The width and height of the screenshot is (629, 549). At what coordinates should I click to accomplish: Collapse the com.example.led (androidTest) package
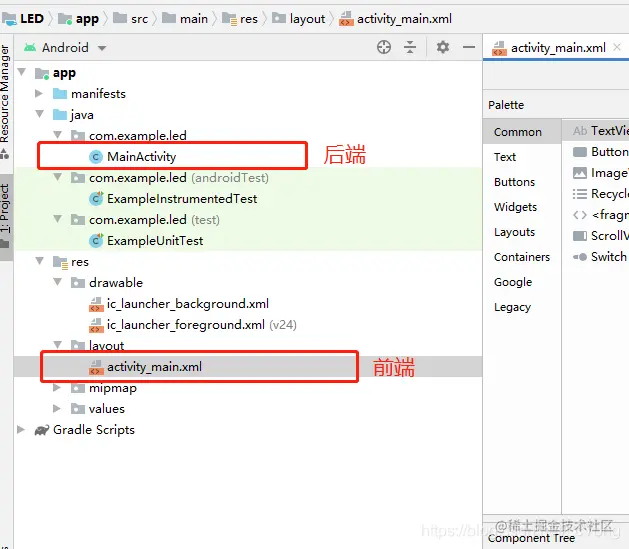pos(57,177)
